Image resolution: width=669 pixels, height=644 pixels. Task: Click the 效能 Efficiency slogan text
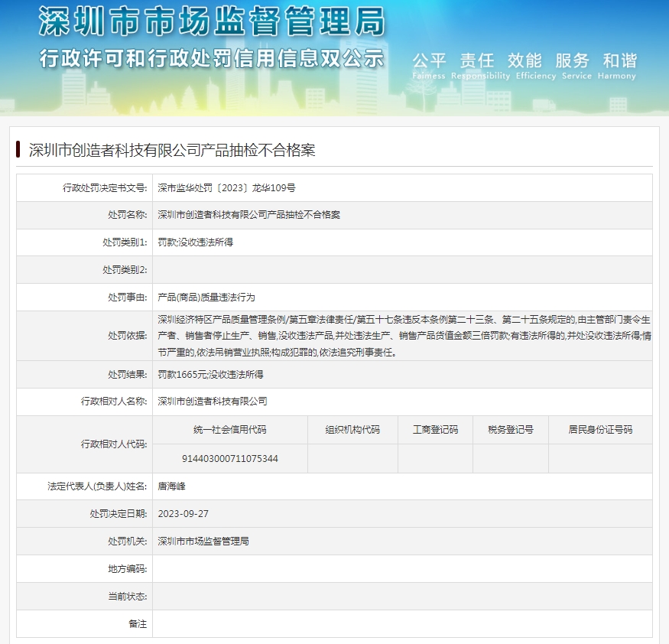coord(536,66)
